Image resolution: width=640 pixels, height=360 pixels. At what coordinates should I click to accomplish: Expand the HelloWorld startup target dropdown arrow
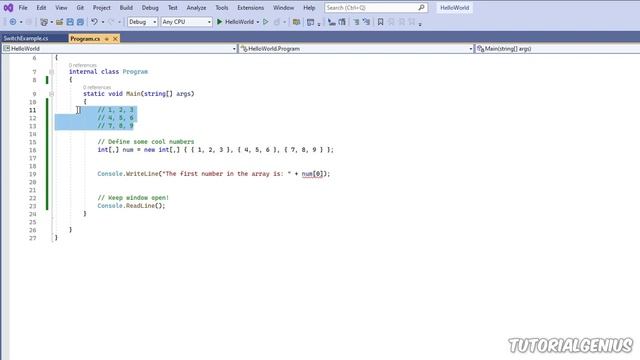coord(258,22)
